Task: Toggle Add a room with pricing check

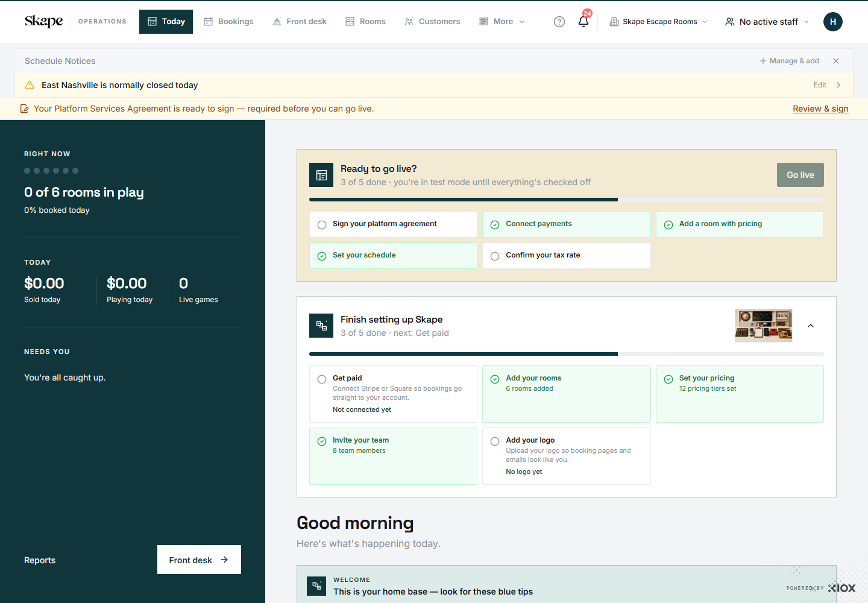Action: pos(668,225)
